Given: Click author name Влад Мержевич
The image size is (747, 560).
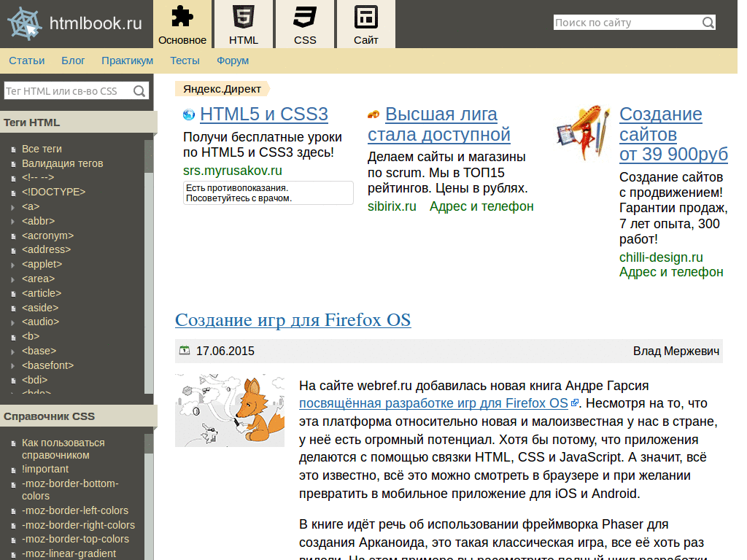Looking at the screenshot, I should tap(676, 351).
